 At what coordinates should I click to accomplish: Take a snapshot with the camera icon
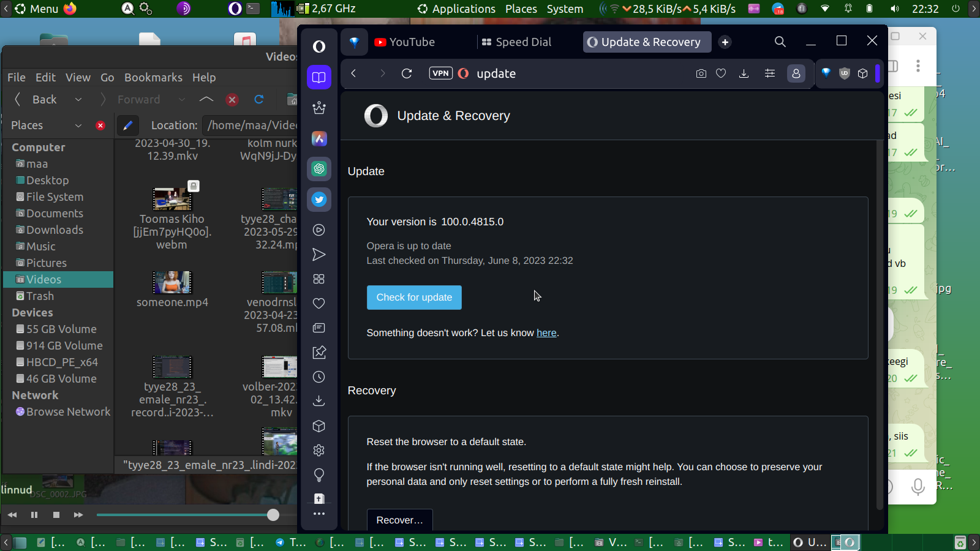[701, 73]
